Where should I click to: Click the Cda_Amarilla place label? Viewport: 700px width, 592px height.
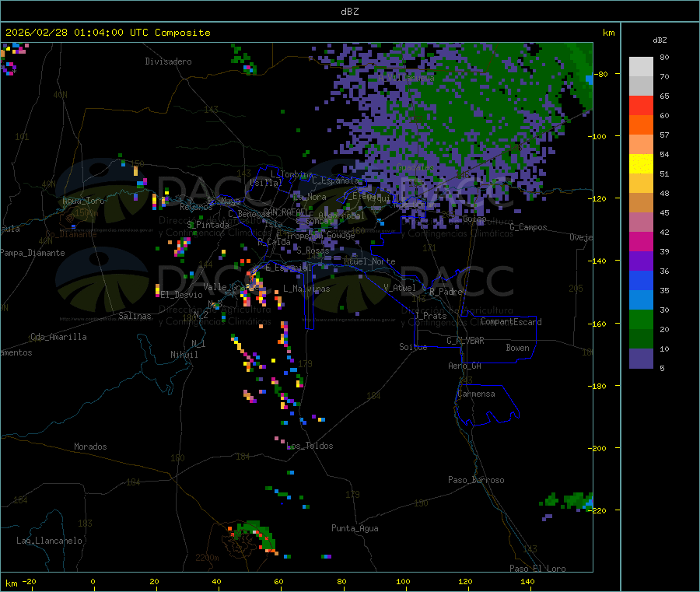(58, 337)
